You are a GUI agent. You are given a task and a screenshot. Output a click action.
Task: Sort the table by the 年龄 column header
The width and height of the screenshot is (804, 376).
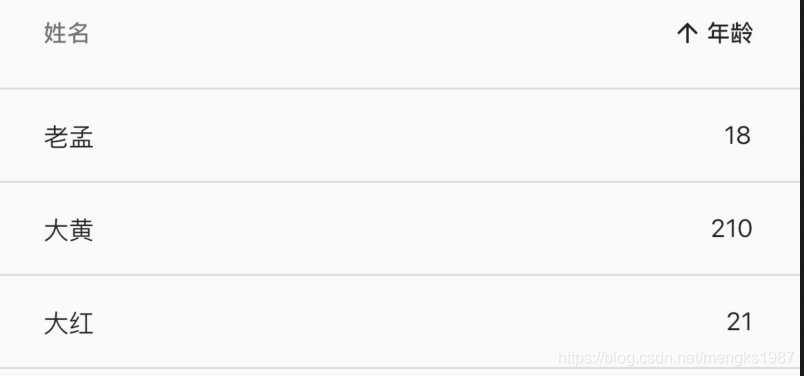730,34
